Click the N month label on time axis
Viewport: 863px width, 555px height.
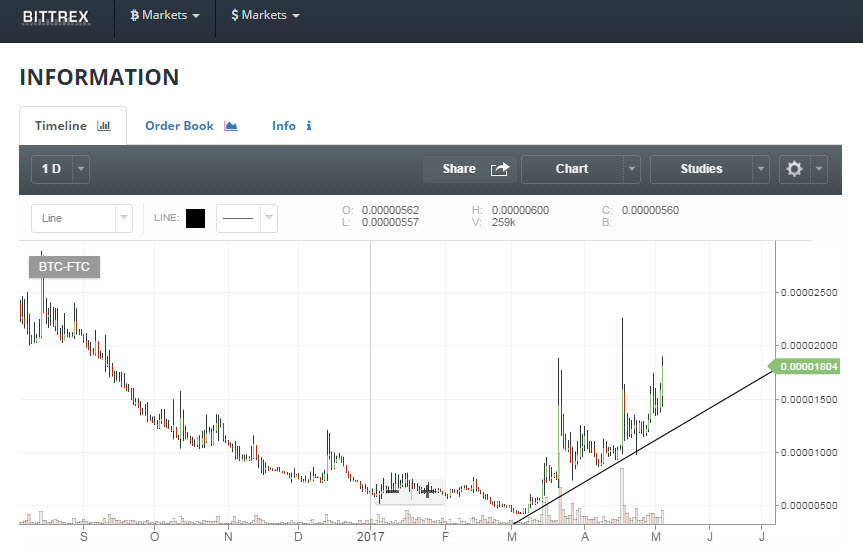pos(228,536)
